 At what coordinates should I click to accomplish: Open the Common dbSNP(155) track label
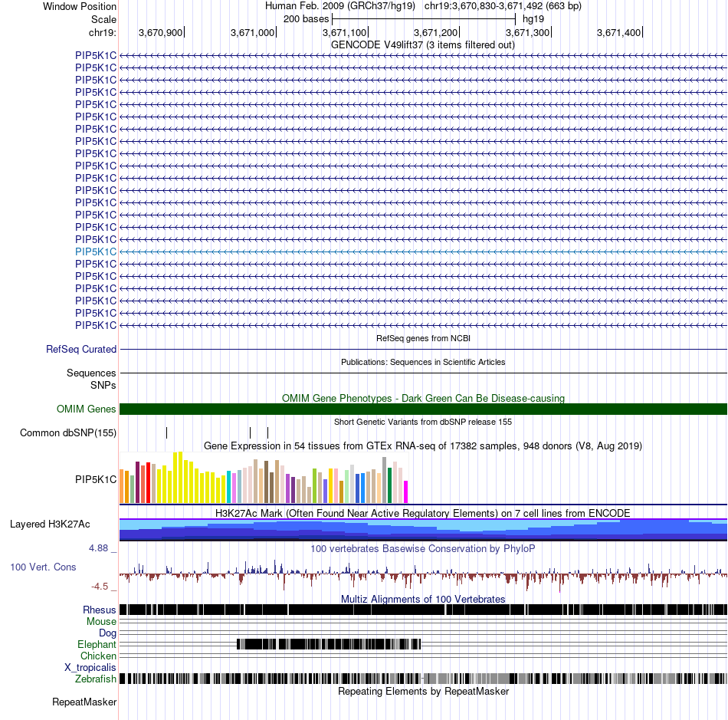68,433
